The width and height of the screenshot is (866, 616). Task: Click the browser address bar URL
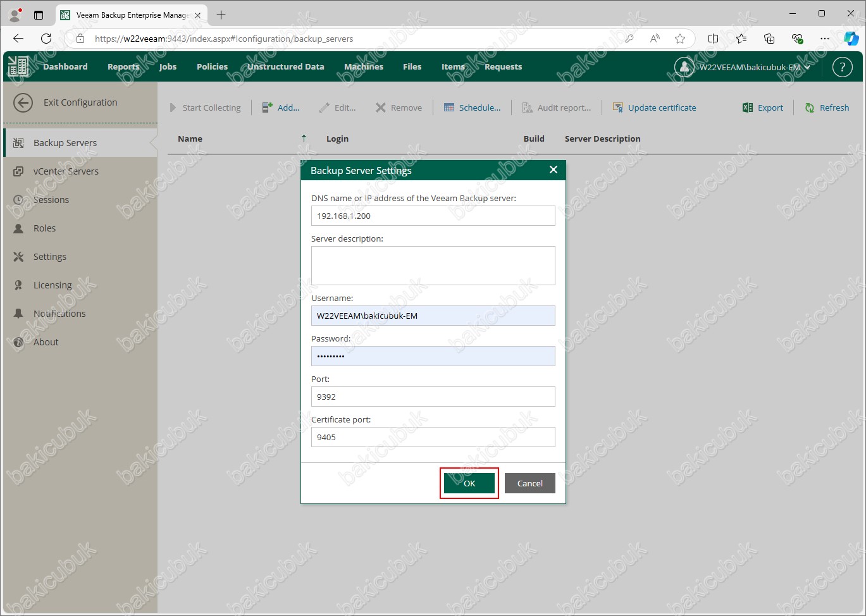(x=224, y=39)
